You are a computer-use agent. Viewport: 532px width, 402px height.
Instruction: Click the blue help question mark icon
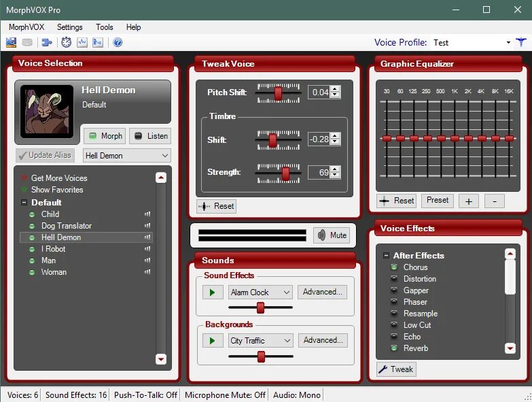click(x=118, y=42)
